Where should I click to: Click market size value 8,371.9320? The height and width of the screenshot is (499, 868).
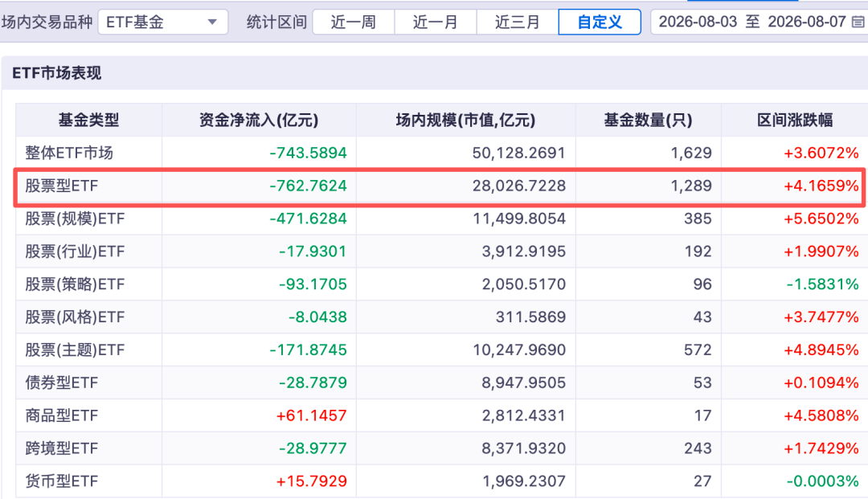[x=524, y=448]
